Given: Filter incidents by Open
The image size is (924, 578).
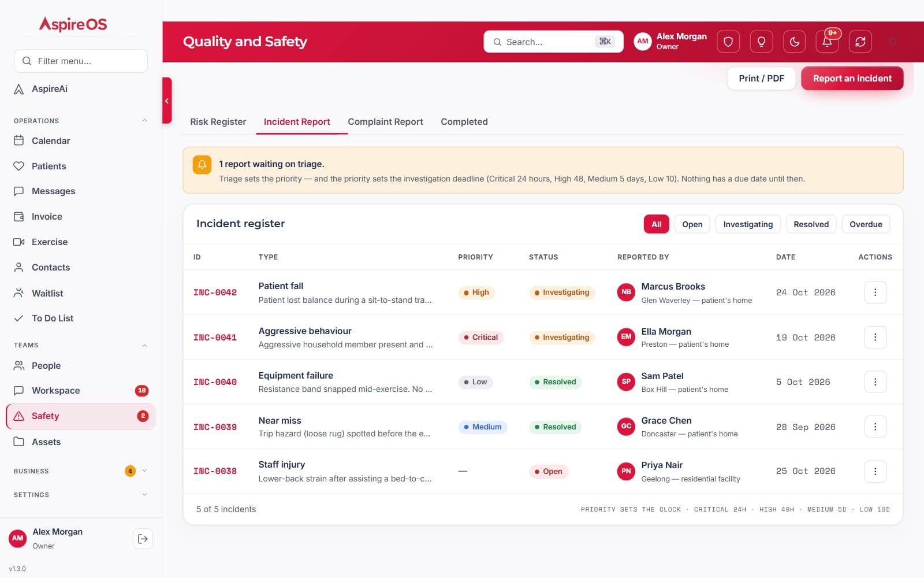Looking at the screenshot, I should [692, 224].
